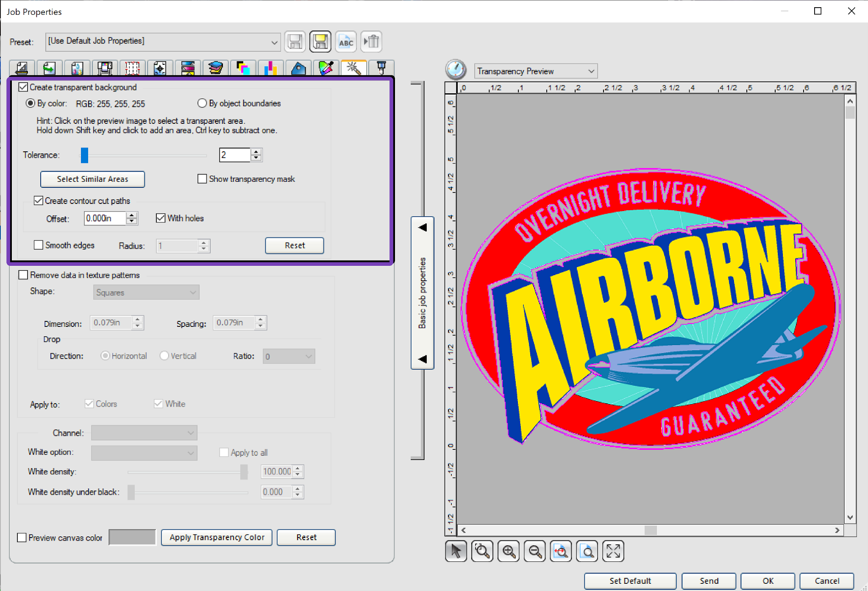Enable Show transparency mask checkbox

point(202,179)
